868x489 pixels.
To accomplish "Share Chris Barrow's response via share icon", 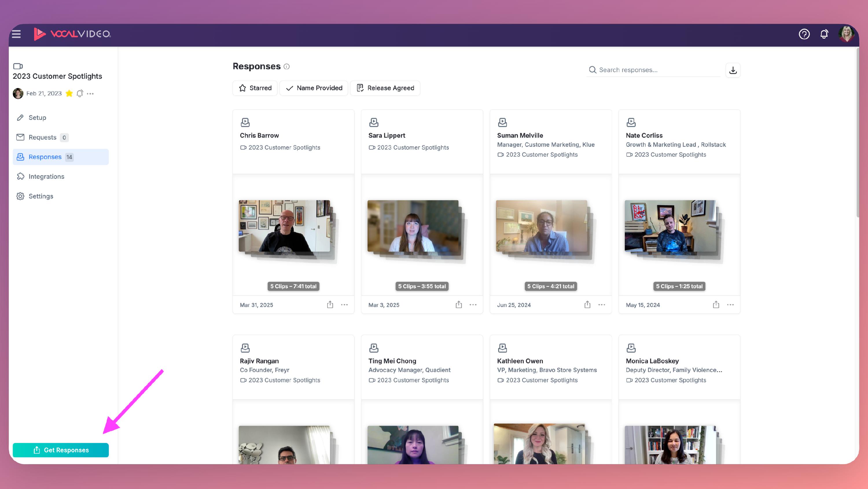I will pyautogui.click(x=330, y=305).
